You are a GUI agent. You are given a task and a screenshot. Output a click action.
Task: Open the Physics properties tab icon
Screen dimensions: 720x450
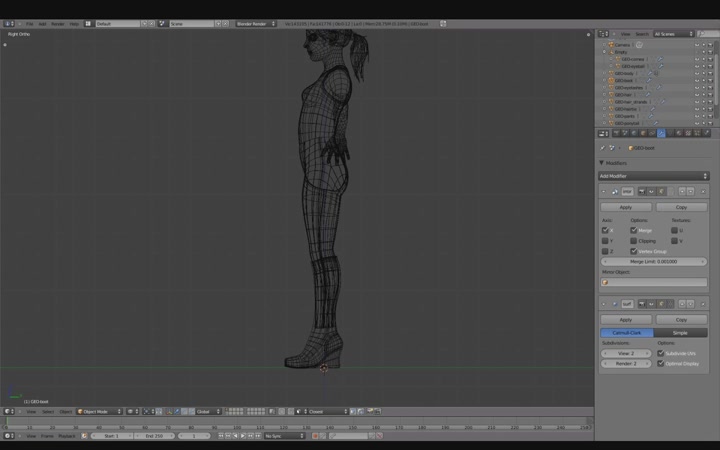(x=706, y=134)
